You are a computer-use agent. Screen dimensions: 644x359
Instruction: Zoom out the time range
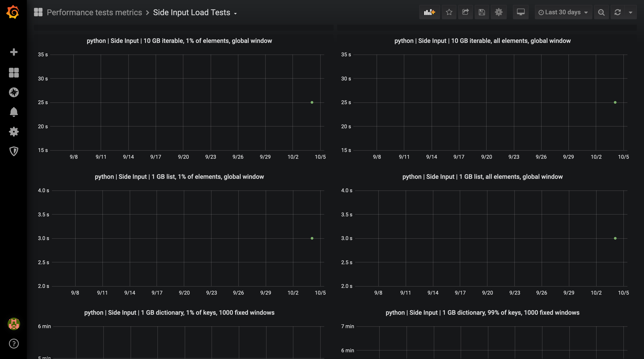[602, 12]
